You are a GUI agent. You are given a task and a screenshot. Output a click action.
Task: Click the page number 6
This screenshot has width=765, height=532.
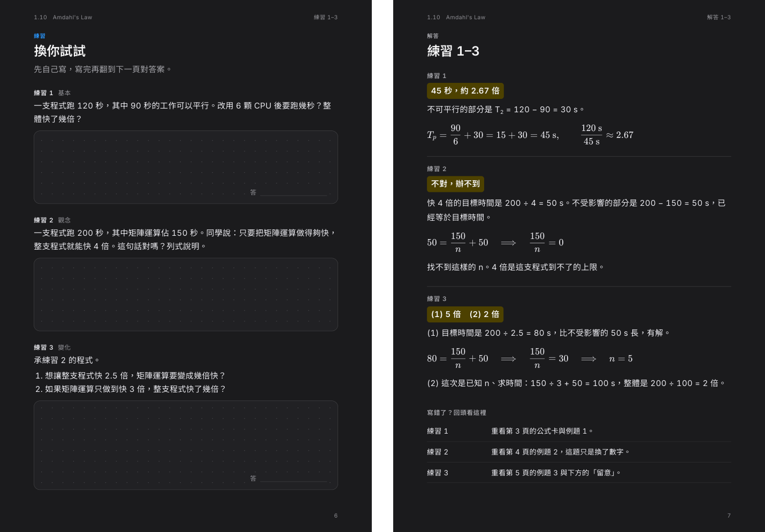coord(336,515)
